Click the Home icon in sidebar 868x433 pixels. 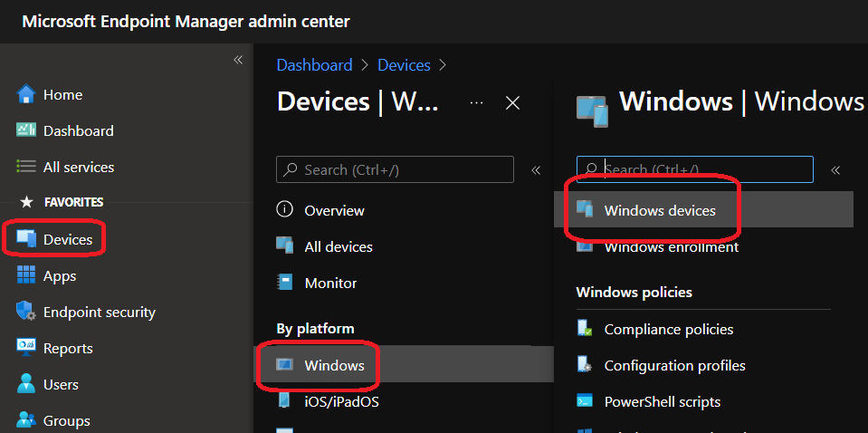coord(26,94)
